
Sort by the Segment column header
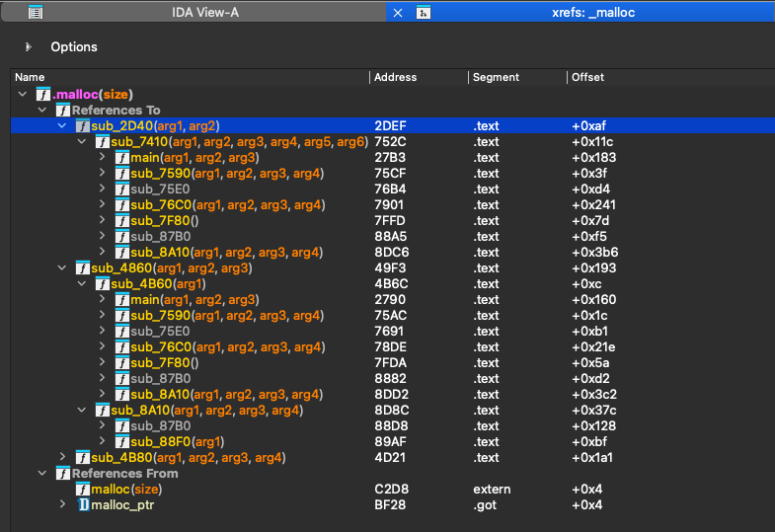click(496, 77)
